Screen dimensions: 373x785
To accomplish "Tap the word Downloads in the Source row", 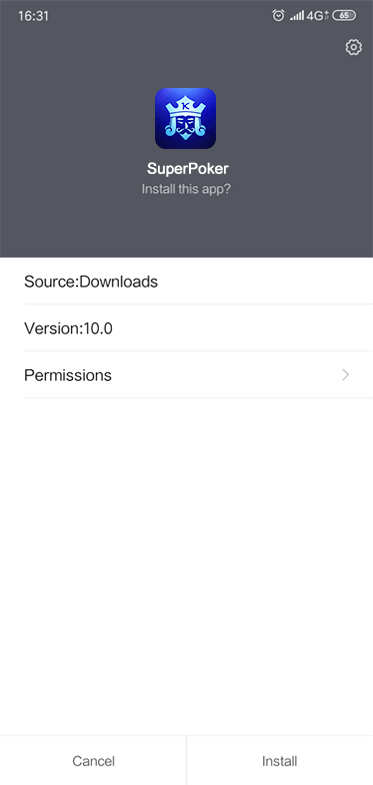I will coord(119,282).
